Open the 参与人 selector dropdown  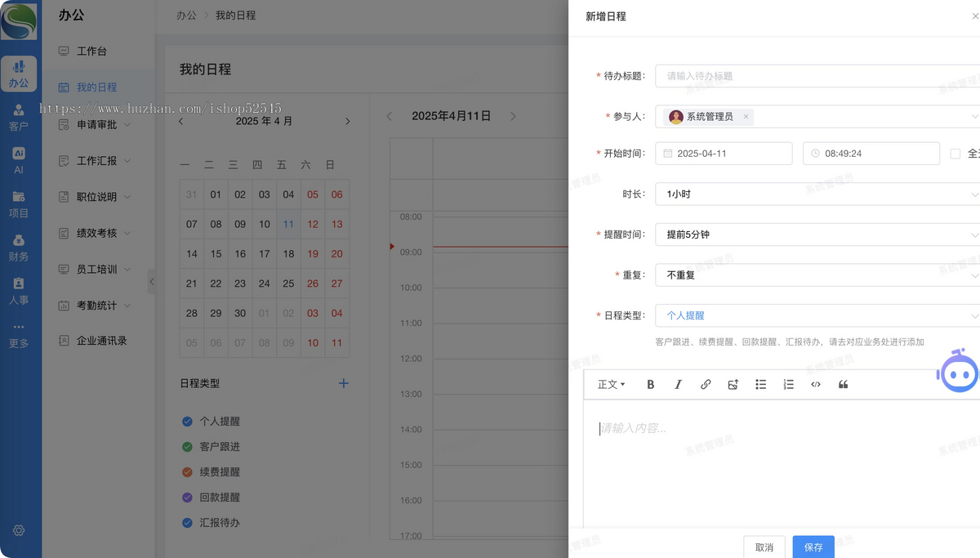click(x=817, y=117)
